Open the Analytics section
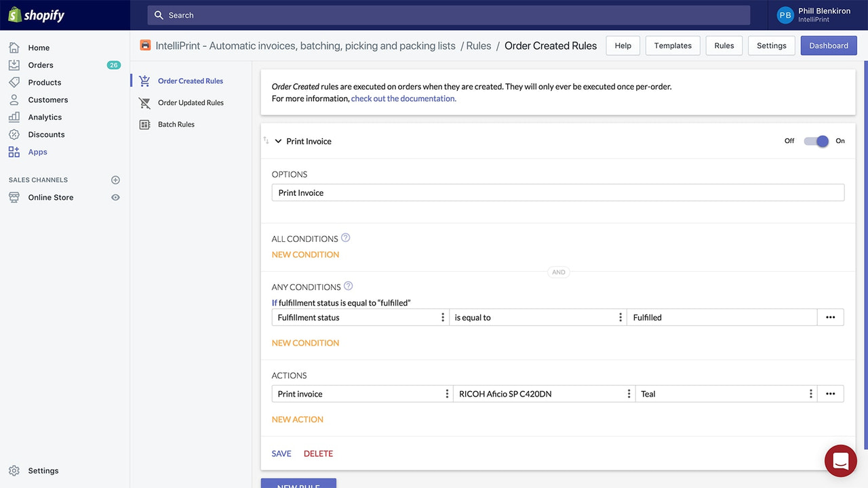The image size is (868, 488). pos(45,117)
